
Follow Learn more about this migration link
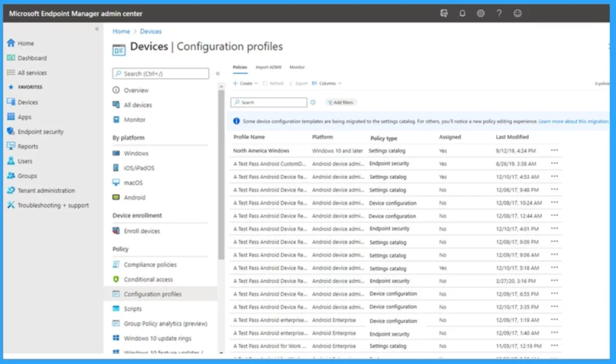[x=573, y=122]
